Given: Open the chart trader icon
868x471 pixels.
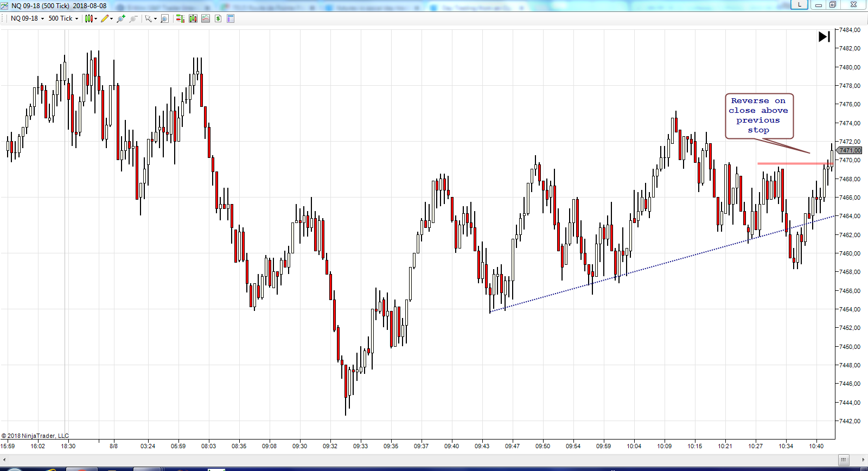Looking at the screenshot, I should [181, 18].
